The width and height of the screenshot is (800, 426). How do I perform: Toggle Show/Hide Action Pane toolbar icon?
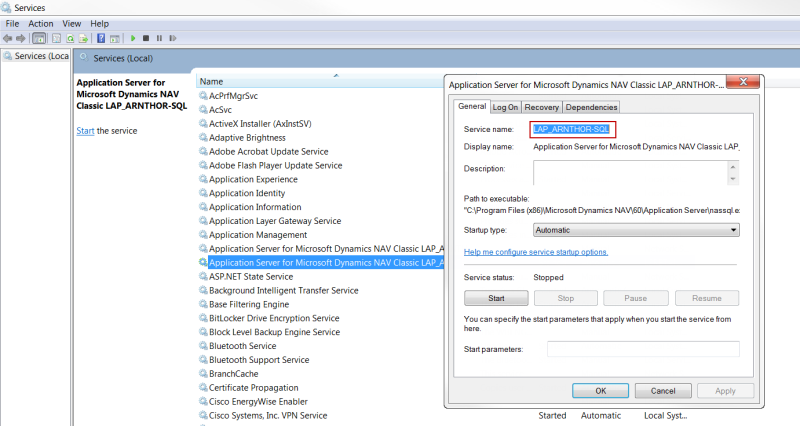[115, 38]
